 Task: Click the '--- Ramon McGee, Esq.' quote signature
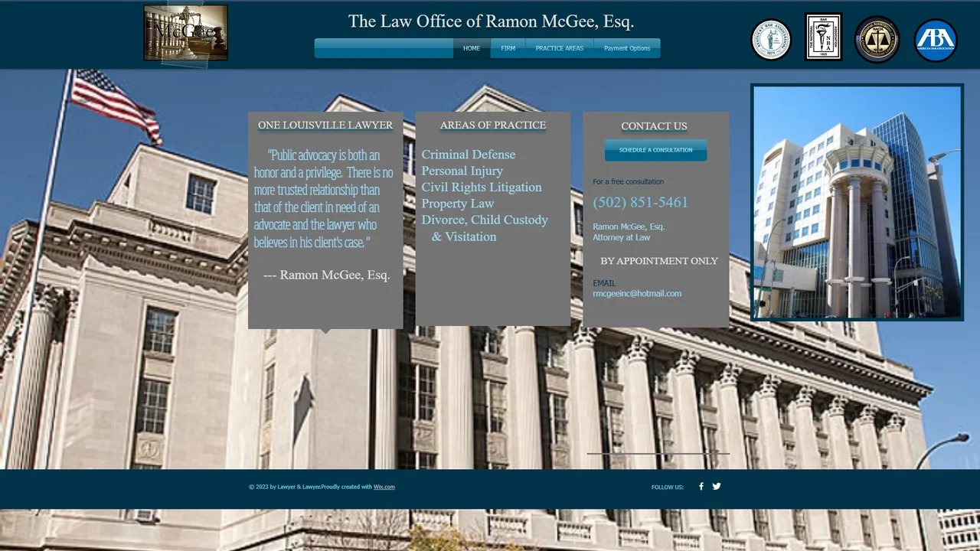[327, 275]
